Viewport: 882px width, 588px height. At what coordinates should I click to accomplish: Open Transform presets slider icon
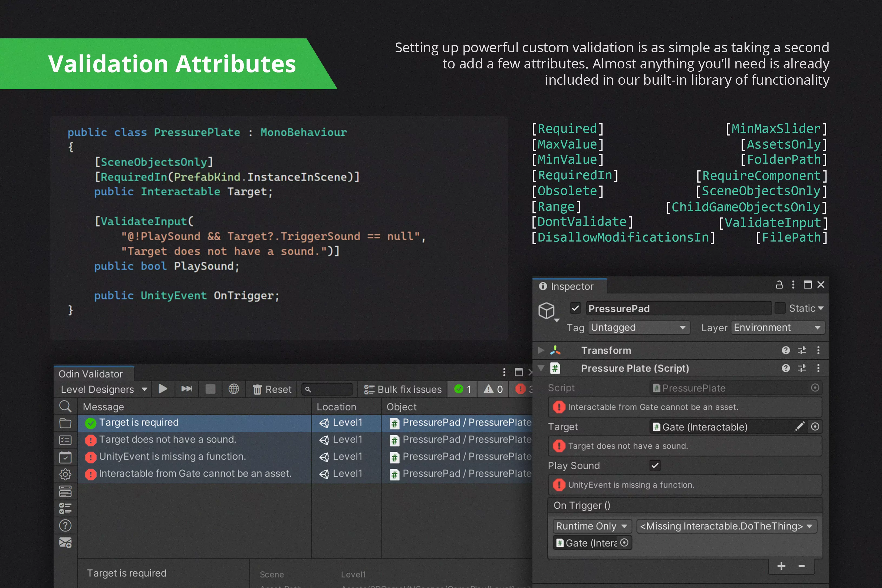click(802, 350)
